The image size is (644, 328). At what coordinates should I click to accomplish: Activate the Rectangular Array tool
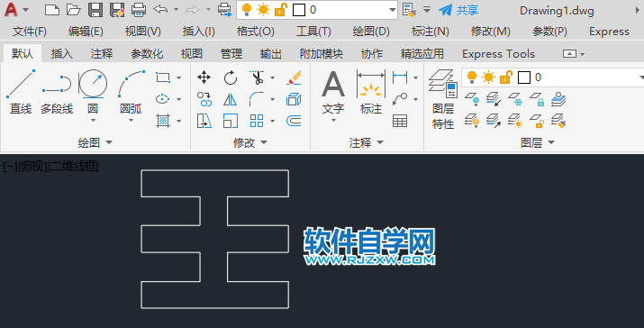(x=257, y=121)
